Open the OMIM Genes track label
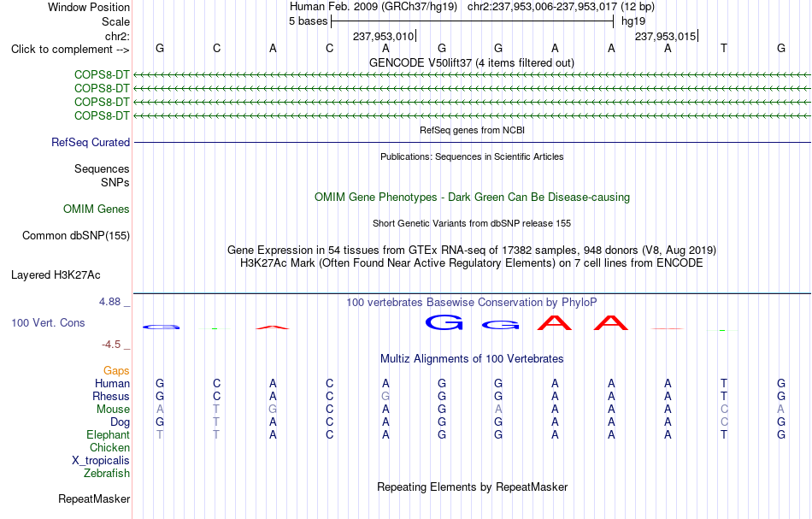812x519 pixels. 97,209
